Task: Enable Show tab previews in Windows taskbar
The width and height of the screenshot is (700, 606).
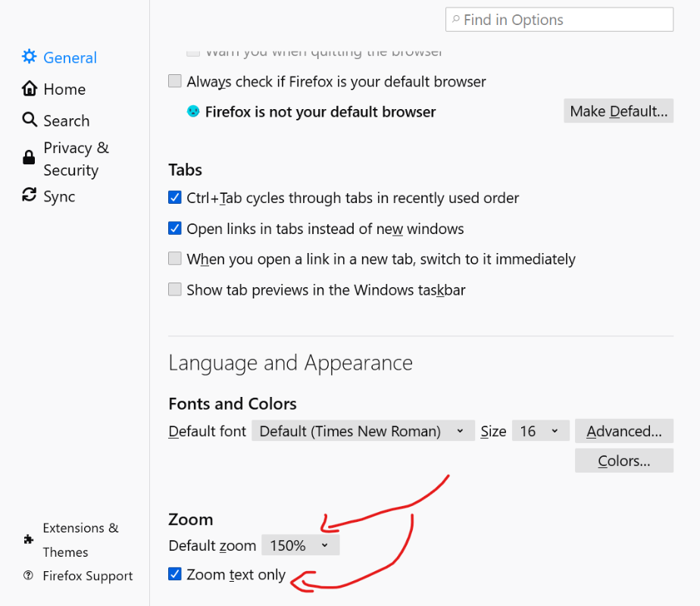Action: [175, 289]
